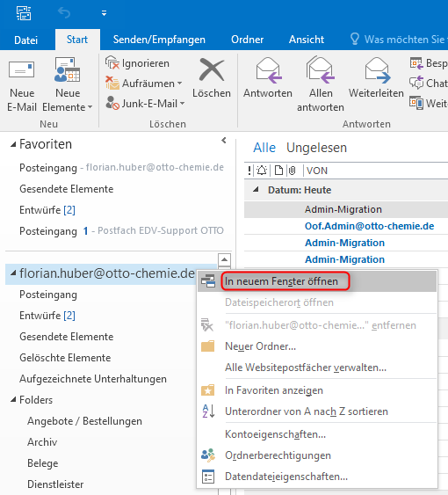Open the Archiv folder

(x=42, y=442)
